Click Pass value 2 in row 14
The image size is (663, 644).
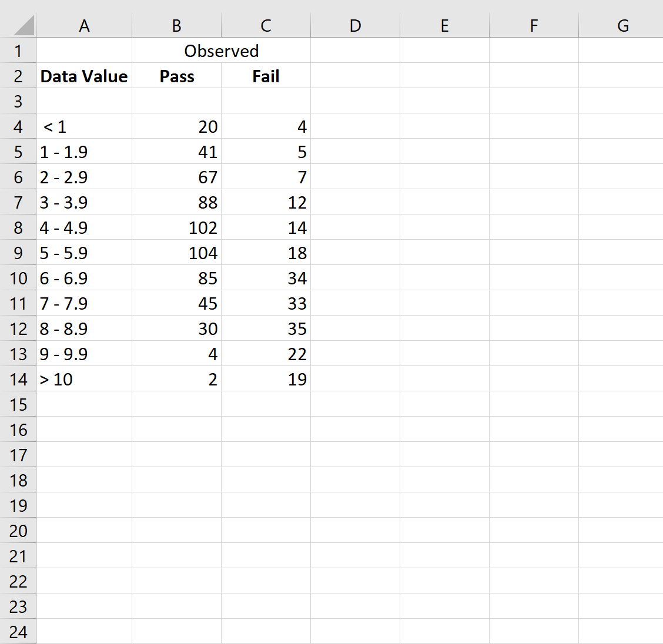pyautogui.click(x=177, y=379)
